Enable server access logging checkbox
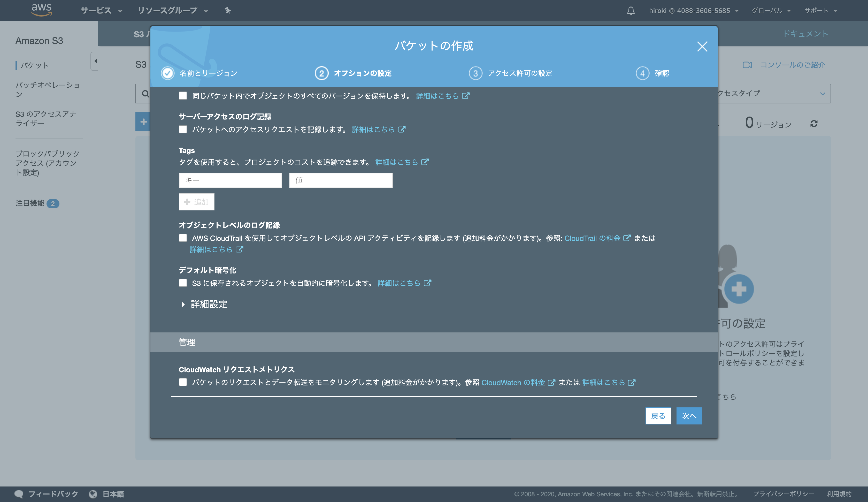 pyautogui.click(x=183, y=129)
